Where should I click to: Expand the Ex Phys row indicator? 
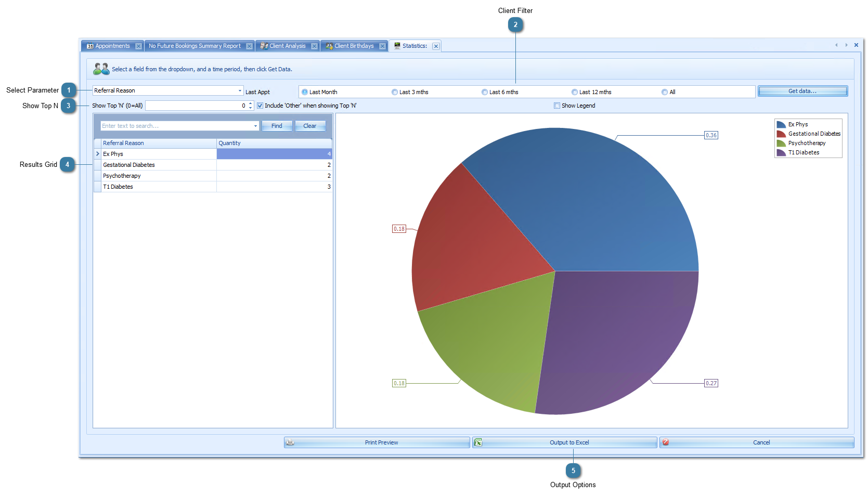pyautogui.click(x=97, y=154)
